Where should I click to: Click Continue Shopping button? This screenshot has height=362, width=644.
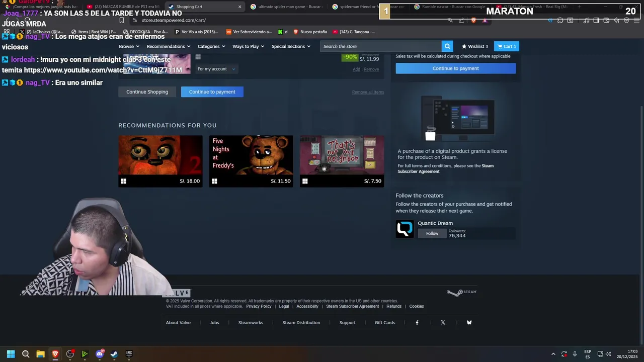(x=147, y=92)
